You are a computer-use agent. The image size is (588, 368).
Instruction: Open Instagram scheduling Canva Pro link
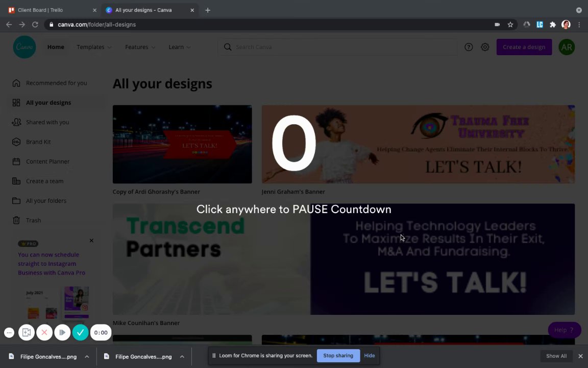pos(52,264)
